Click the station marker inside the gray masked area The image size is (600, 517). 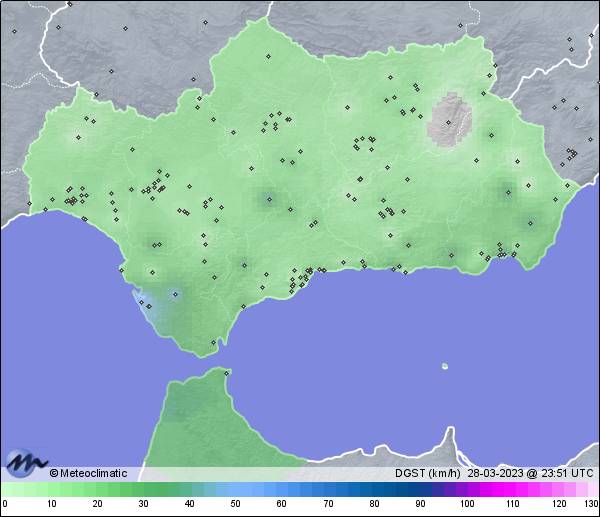(x=448, y=122)
